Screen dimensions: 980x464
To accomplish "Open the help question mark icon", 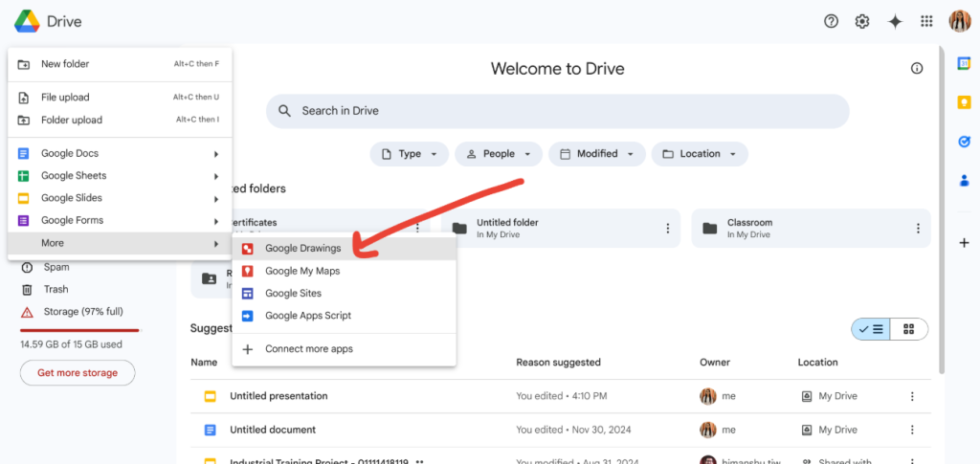I will click(x=831, y=22).
